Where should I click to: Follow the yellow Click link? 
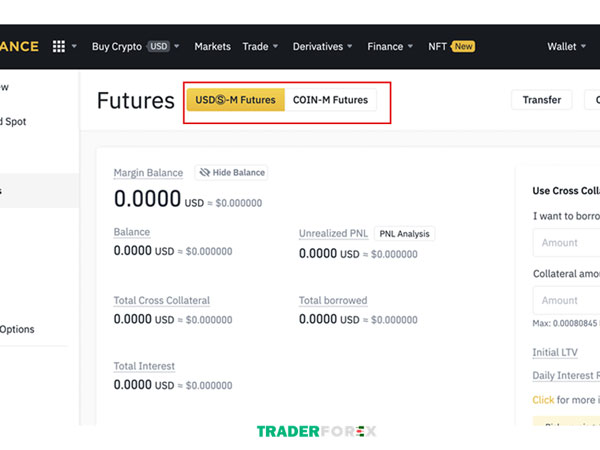543,400
